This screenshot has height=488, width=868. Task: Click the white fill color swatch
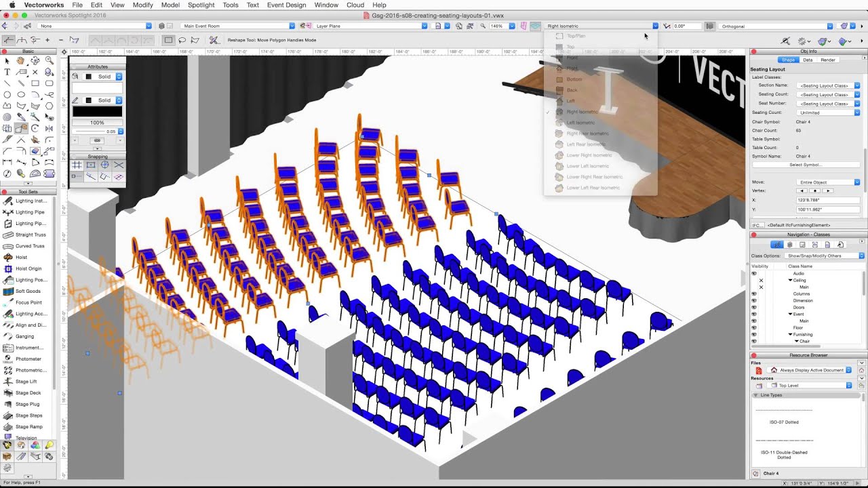tap(98, 88)
